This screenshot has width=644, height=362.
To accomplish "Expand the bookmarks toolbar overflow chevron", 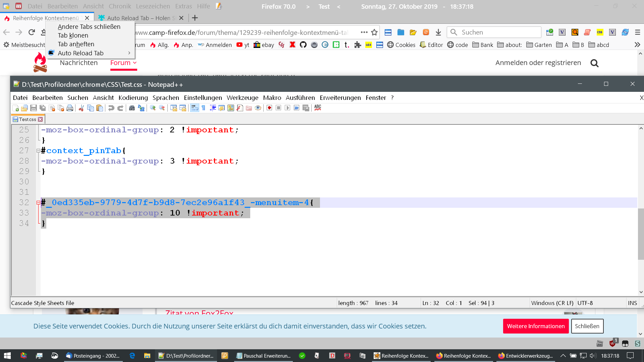I will [637, 45].
